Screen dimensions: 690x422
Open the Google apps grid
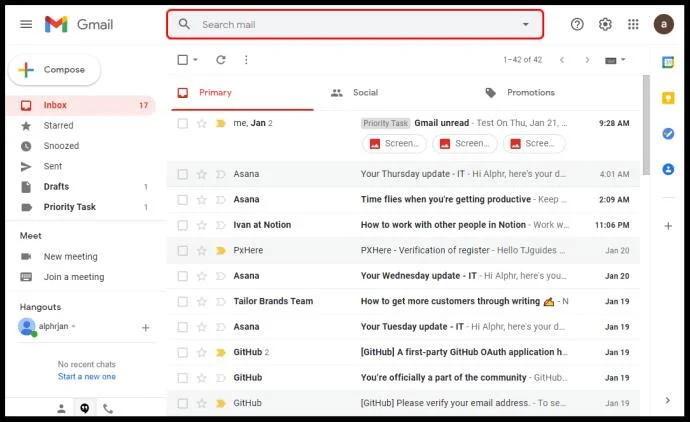pyautogui.click(x=633, y=24)
